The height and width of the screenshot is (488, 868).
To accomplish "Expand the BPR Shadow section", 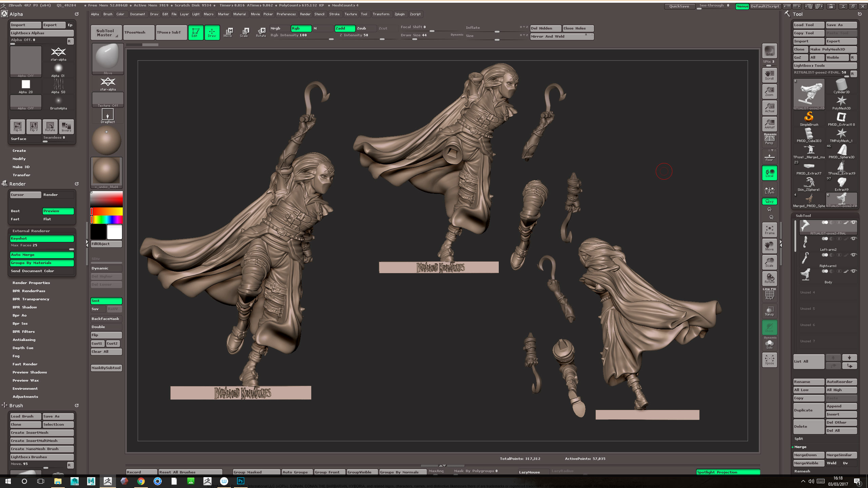I will tap(25, 307).
